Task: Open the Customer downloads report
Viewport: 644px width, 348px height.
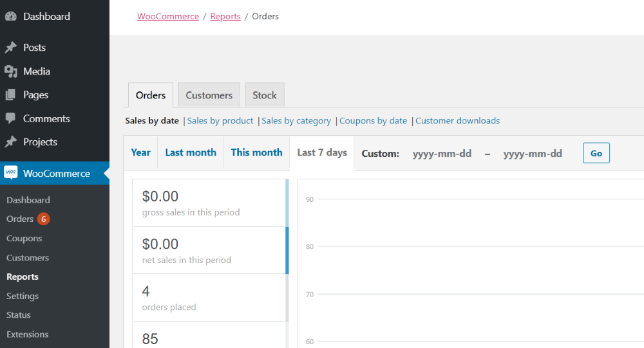Action: [457, 121]
